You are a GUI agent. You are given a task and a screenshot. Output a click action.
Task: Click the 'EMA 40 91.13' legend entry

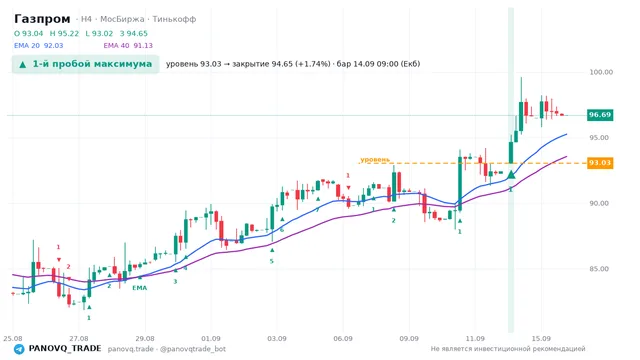(128, 45)
